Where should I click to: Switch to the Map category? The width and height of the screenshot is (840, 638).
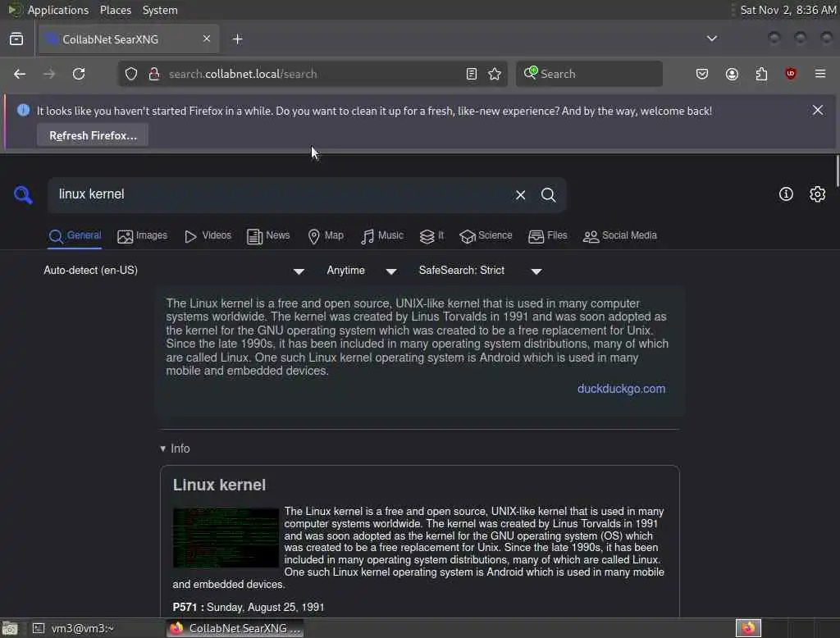point(326,235)
